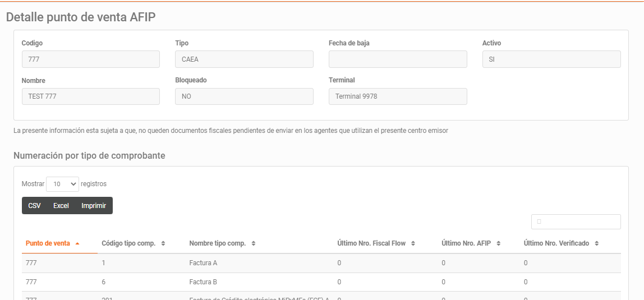Click the Detalle punto de venta AFIP heading
The image size is (644, 300).
point(81,17)
